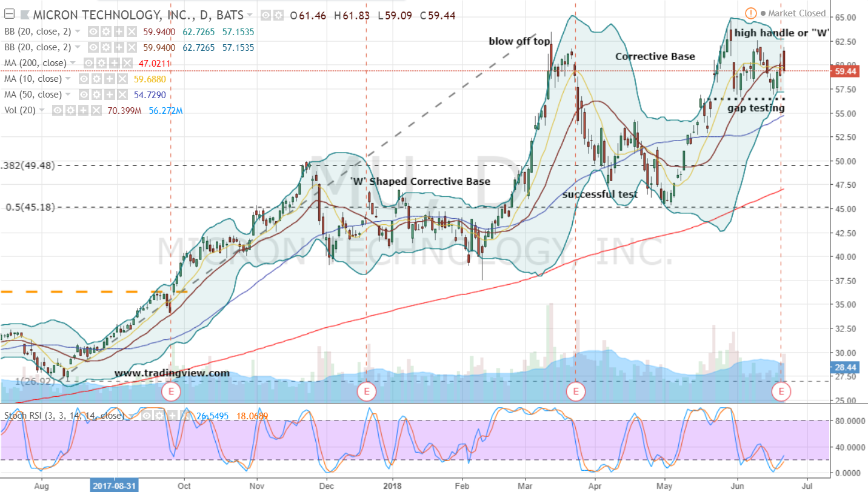Hide the Stoch RSI indicator
This screenshot has width=868, height=492.
148,416
